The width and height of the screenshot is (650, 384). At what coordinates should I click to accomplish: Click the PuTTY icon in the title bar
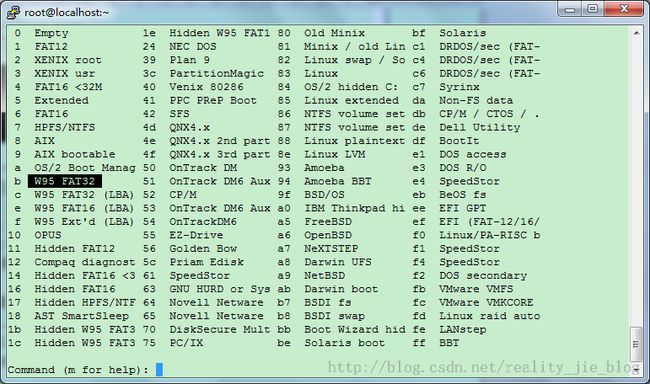point(13,12)
